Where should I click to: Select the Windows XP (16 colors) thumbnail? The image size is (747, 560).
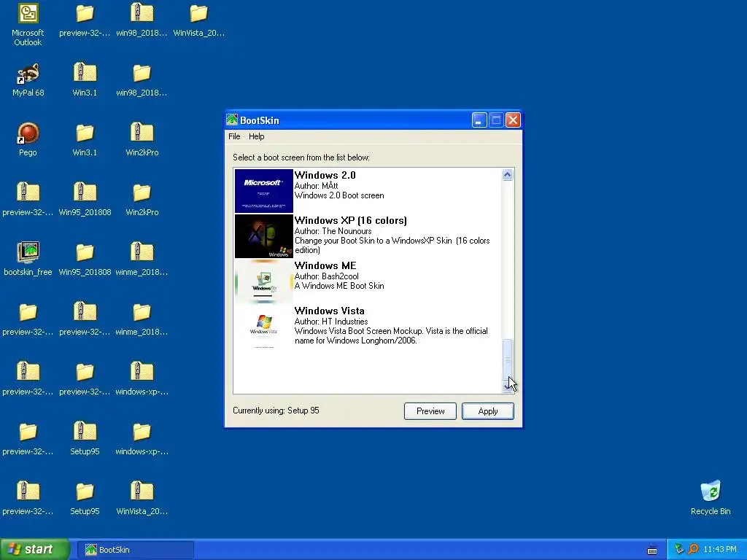263,236
